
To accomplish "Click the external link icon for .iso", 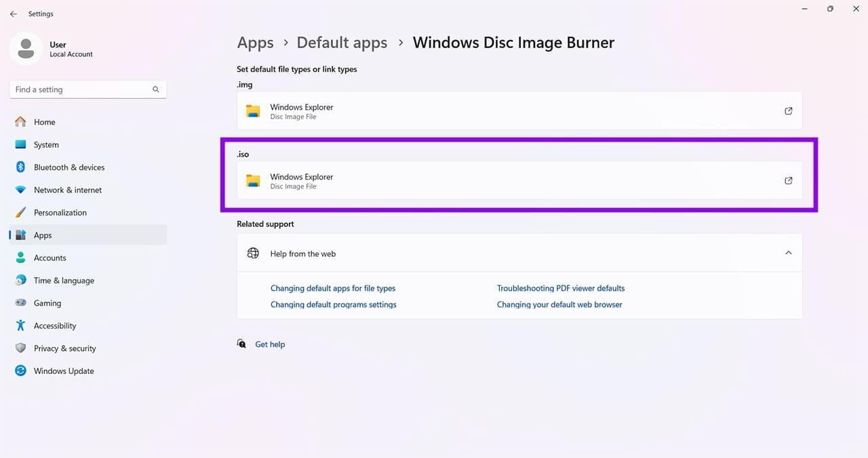I will [788, 181].
